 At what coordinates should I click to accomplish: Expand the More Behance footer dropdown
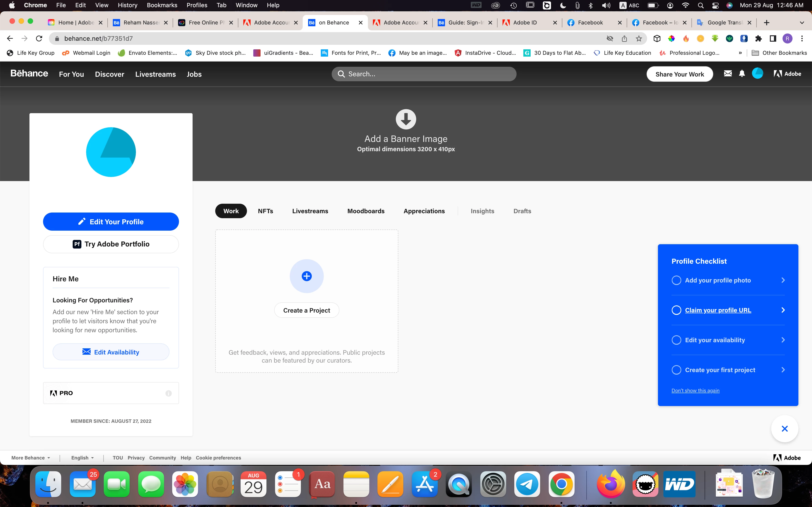pyautogui.click(x=31, y=458)
